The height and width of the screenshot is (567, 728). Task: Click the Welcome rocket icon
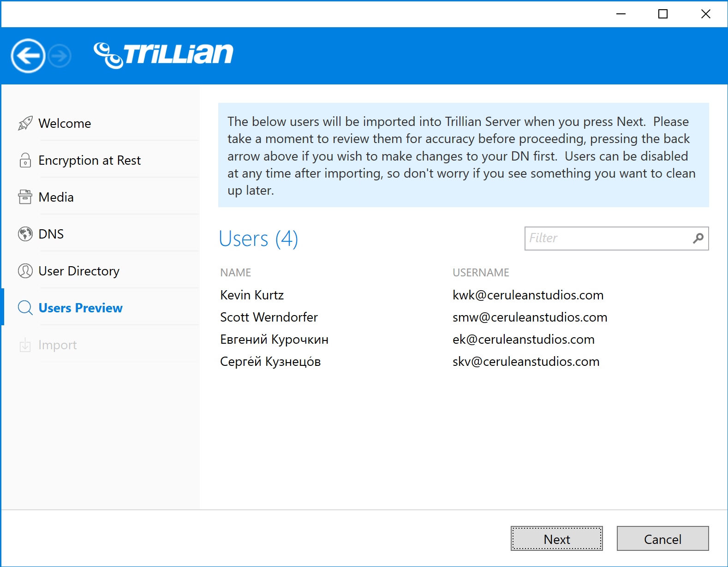click(x=25, y=123)
